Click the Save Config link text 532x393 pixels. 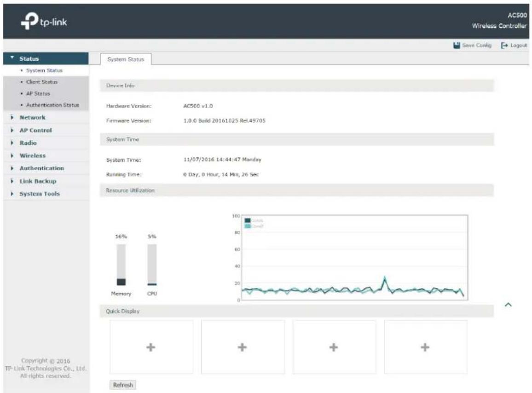[477, 45]
